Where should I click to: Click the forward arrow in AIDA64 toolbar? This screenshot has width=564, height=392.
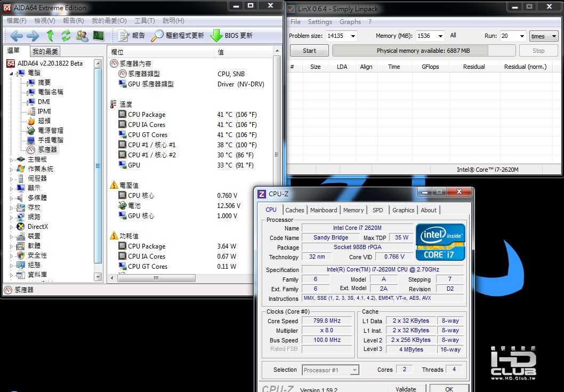[33, 36]
